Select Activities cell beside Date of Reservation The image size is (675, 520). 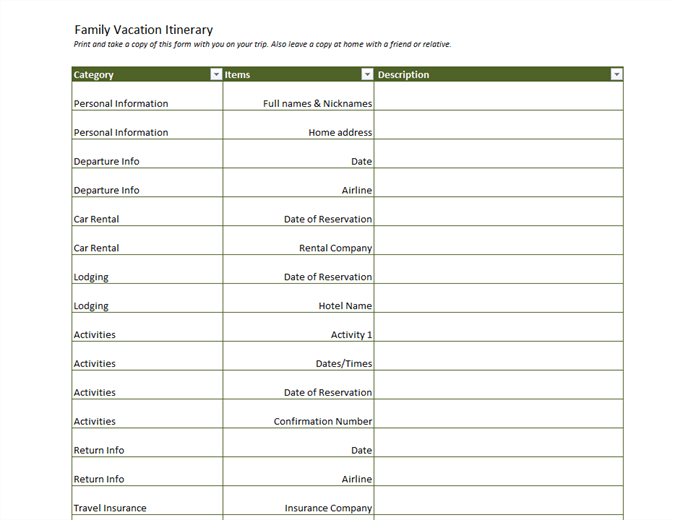click(x=147, y=385)
